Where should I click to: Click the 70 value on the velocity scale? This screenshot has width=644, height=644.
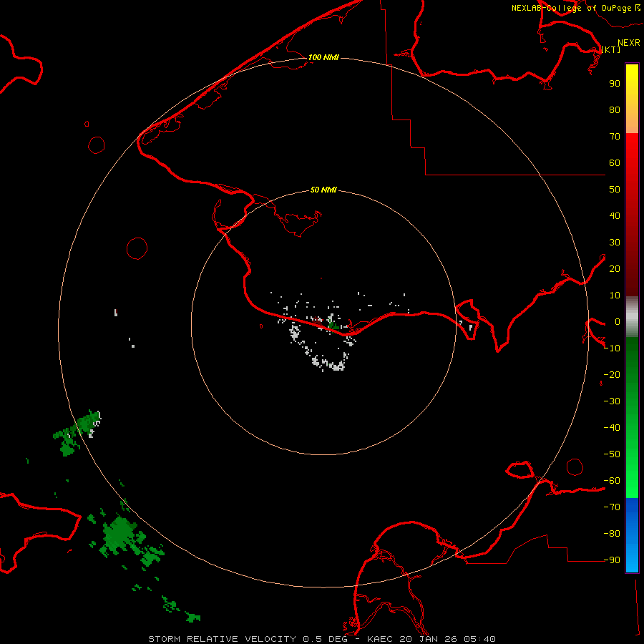[x=615, y=137]
